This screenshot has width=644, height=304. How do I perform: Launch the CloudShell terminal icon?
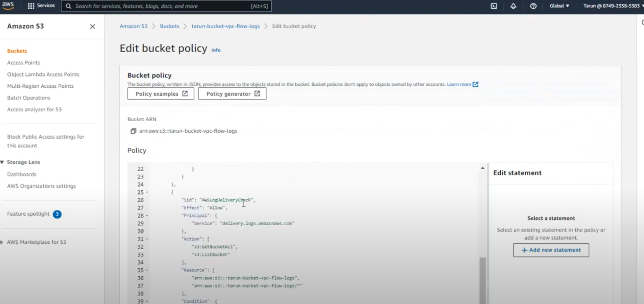coord(494,6)
